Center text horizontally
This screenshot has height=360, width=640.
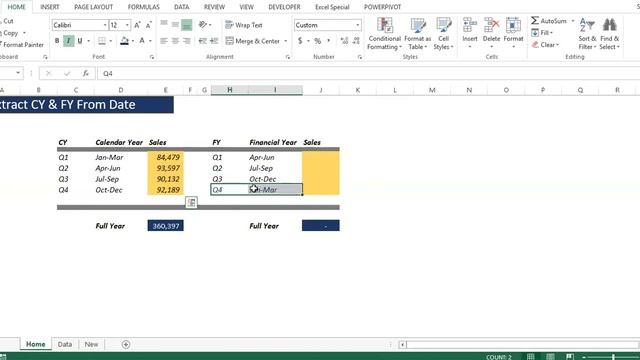click(175, 41)
